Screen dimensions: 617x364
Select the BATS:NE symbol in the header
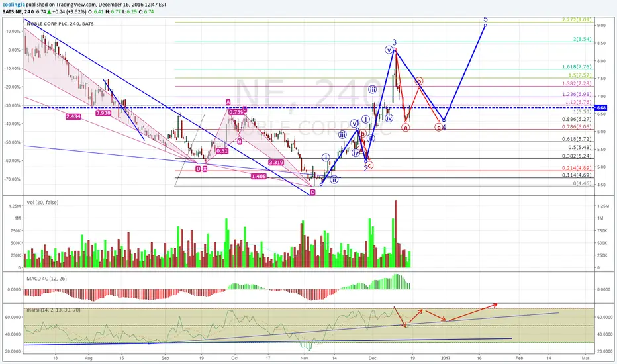tap(11, 12)
